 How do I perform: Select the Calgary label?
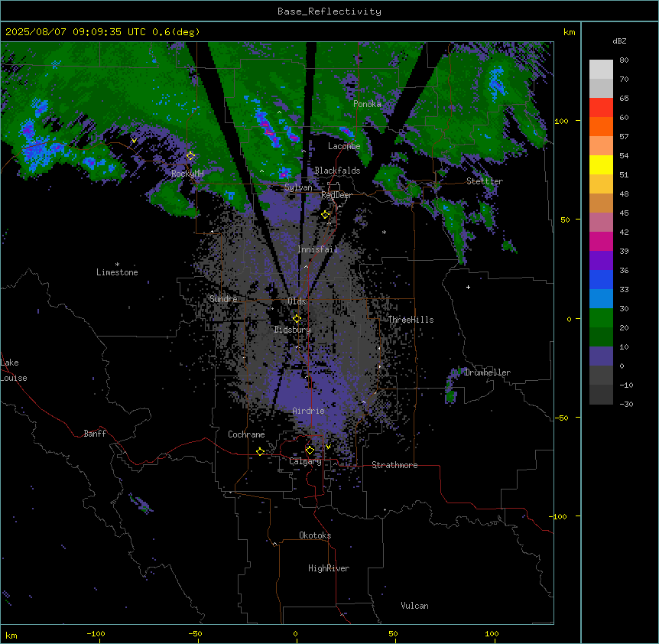coord(305,461)
